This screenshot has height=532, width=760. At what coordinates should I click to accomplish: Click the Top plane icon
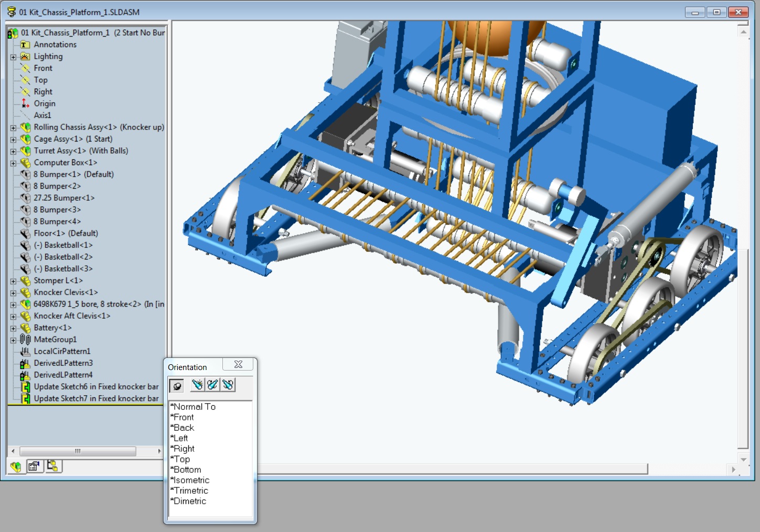(x=25, y=80)
